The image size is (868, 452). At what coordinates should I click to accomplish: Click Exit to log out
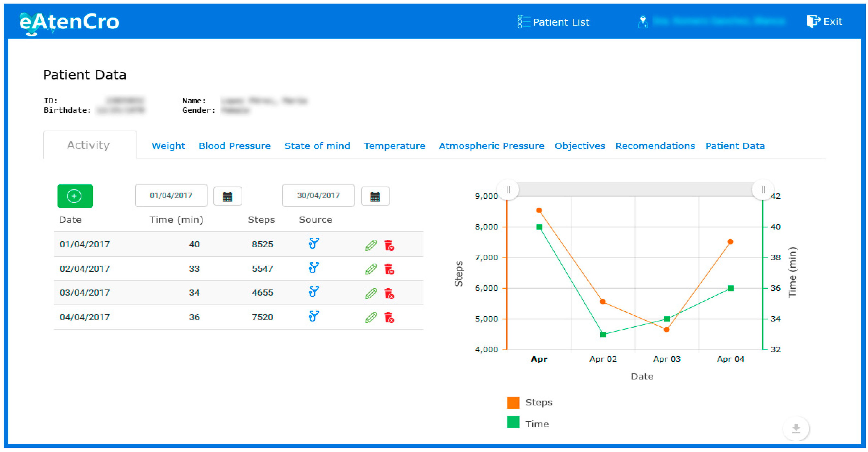click(825, 22)
